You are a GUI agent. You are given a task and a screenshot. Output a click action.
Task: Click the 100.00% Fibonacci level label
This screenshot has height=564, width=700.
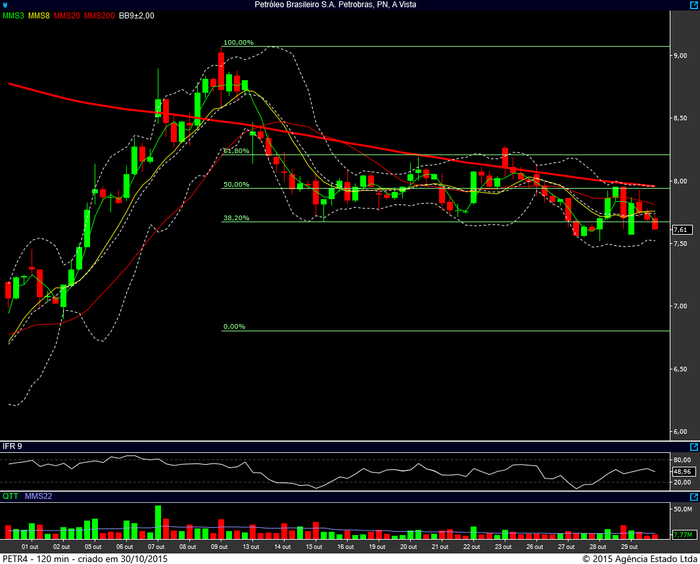coord(238,43)
